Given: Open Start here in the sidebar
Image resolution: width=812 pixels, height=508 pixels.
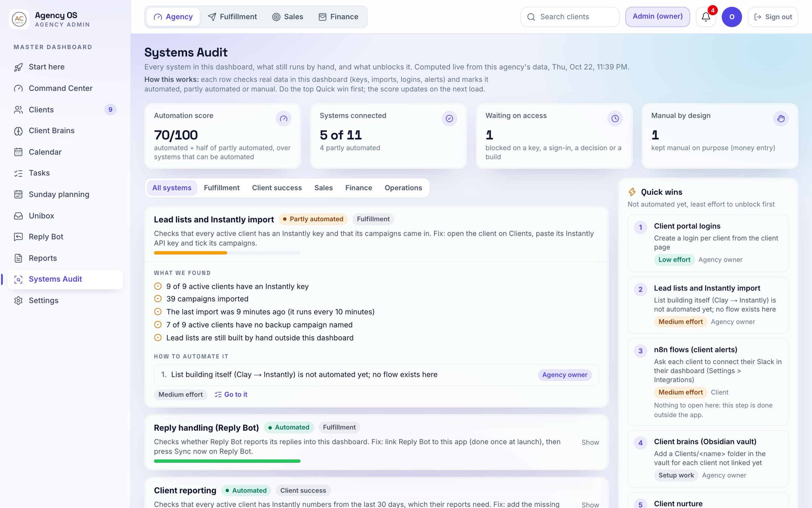Looking at the screenshot, I should pyautogui.click(x=65, y=67).
